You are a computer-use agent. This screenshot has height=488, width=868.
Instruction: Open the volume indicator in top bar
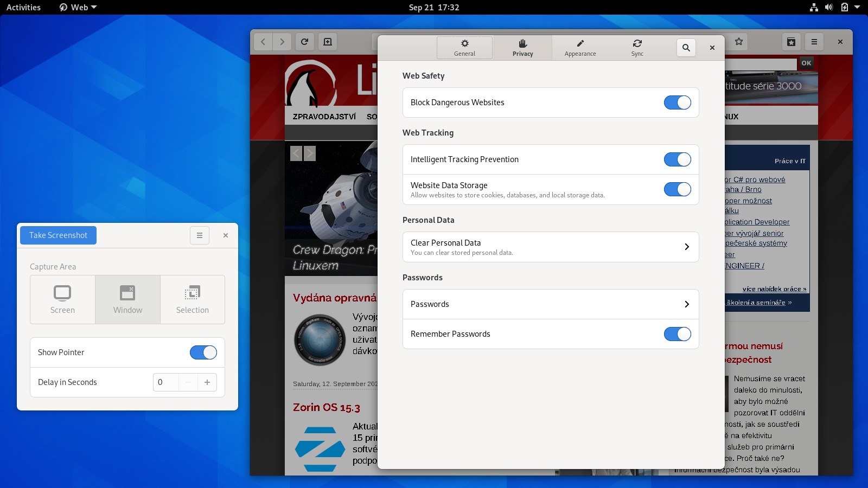tap(829, 8)
